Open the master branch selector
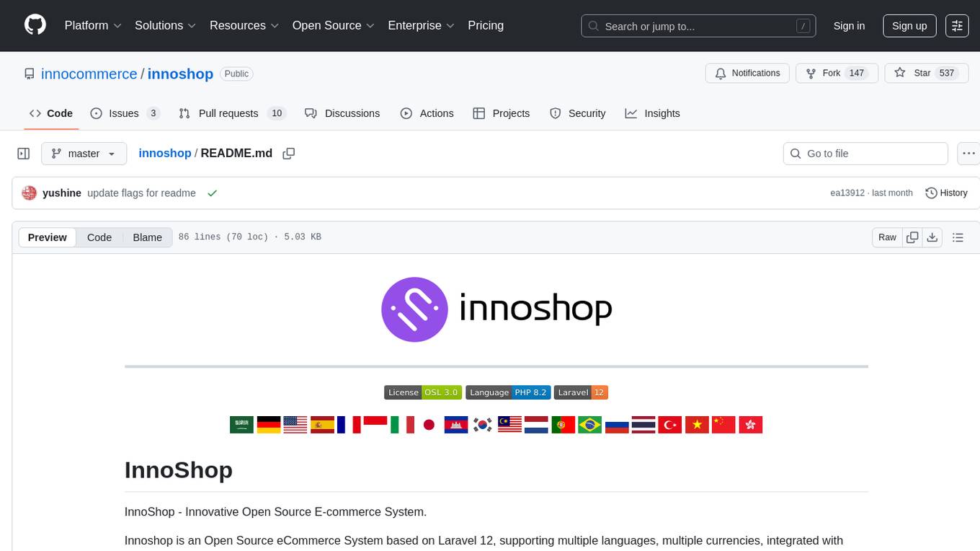The width and height of the screenshot is (980, 551). pyautogui.click(x=84, y=154)
